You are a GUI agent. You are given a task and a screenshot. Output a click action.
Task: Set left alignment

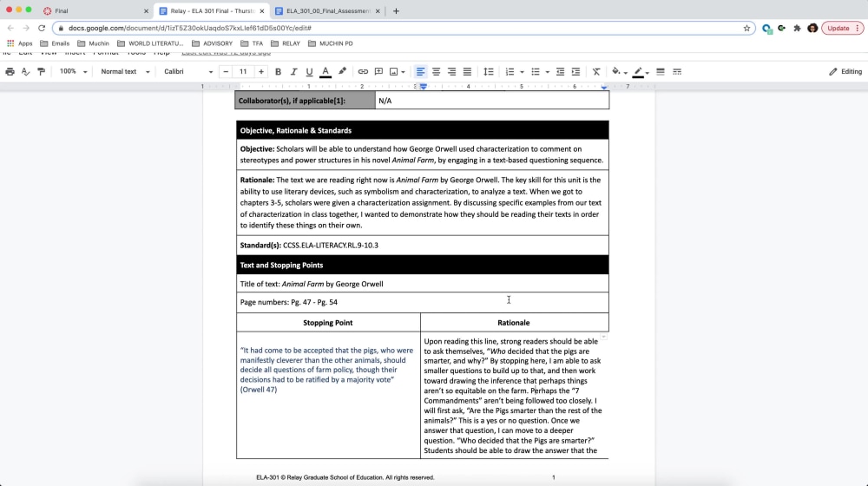tap(420, 71)
